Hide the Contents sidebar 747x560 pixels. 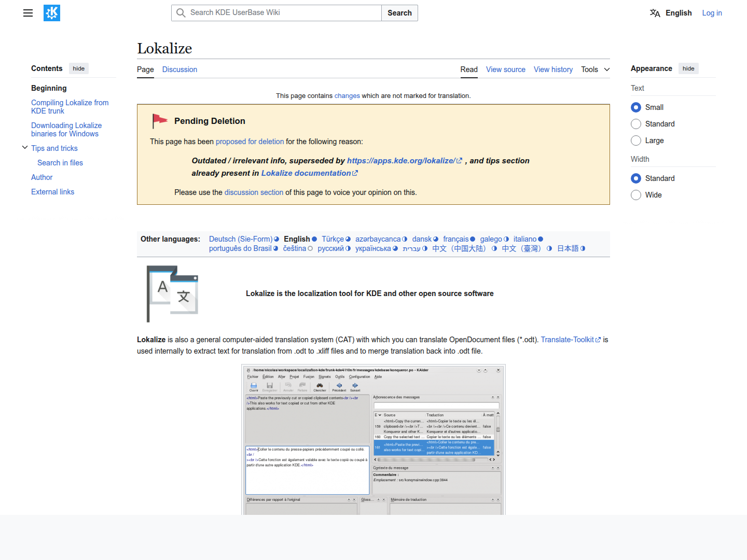pos(79,68)
